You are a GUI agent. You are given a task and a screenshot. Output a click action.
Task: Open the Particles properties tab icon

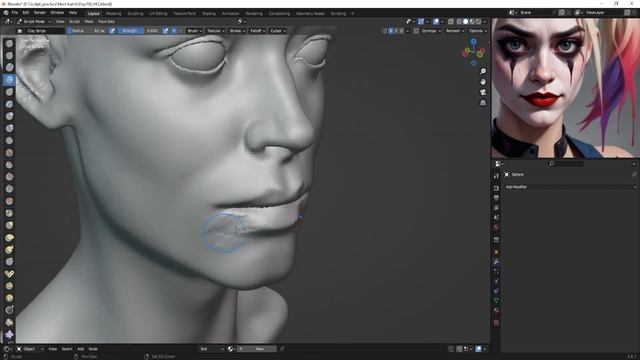tap(496, 271)
